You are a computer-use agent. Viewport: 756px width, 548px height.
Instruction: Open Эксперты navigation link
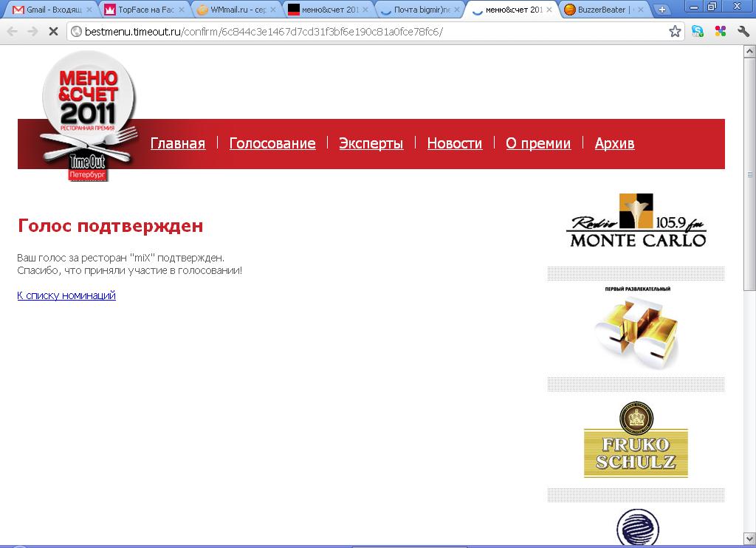pos(371,143)
